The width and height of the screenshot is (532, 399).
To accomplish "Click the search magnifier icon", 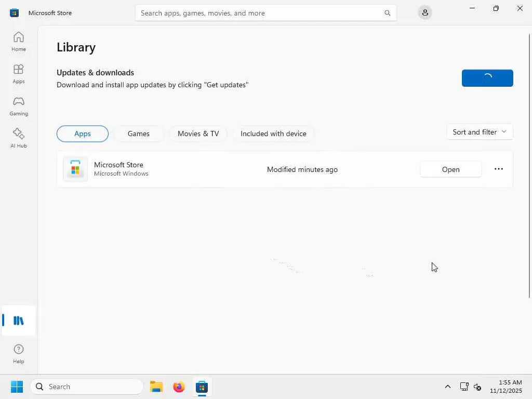I will click(387, 13).
